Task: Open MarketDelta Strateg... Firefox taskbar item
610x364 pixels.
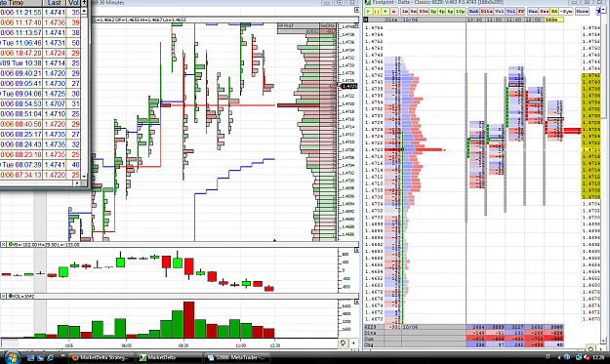Action: [x=102, y=358]
